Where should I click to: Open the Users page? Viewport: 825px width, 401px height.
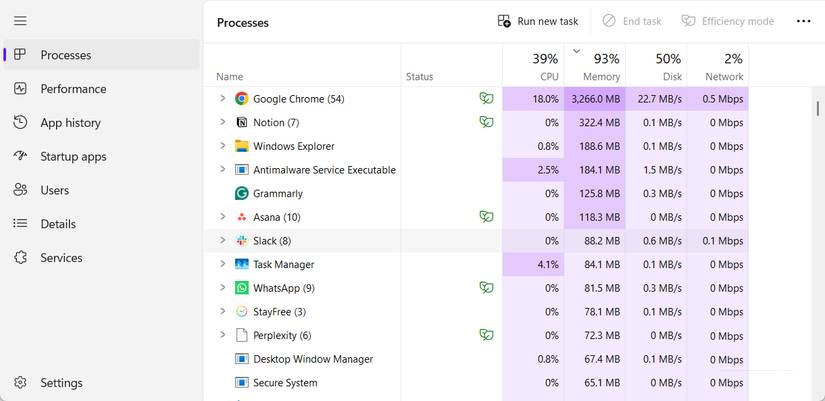pos(102,190)
